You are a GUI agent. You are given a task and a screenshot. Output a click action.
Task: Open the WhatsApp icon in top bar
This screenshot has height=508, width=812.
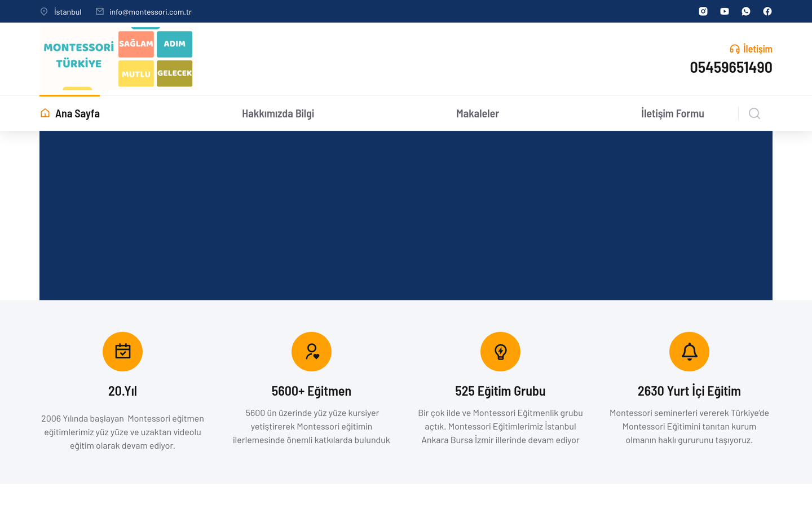coord(746,11)
